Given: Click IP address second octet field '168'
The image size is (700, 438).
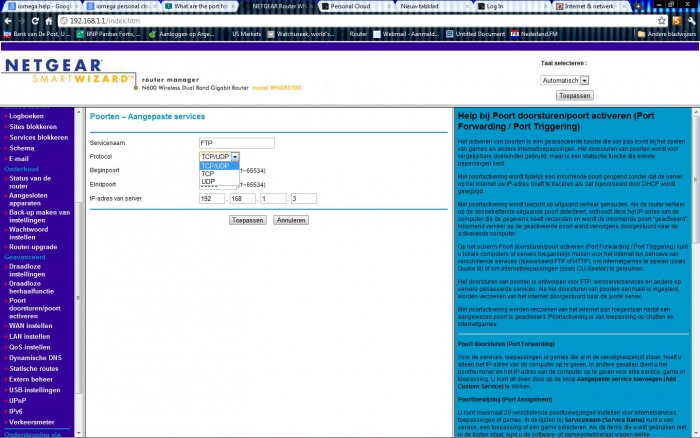Looking at the screenshot, I should [x=242, y=199].
